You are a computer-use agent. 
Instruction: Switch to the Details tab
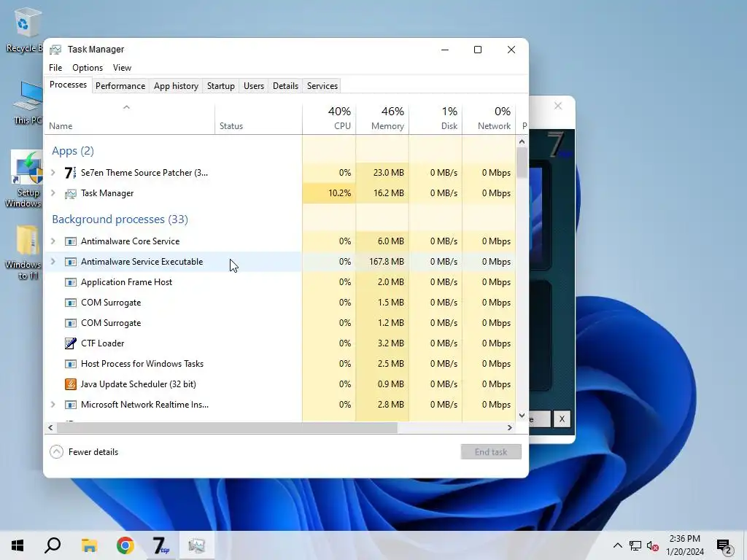pyautogui.click(x=285, y=86)
